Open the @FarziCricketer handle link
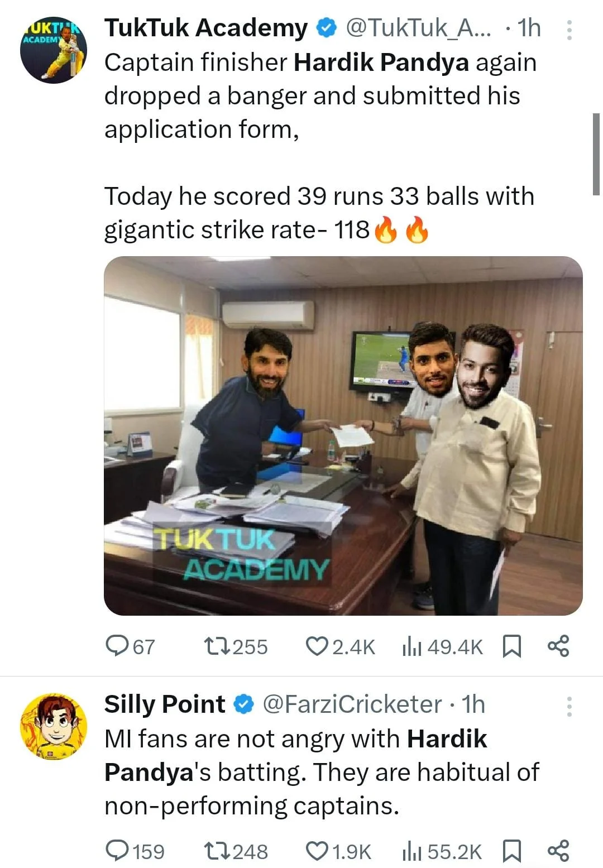 coord(352,704)
